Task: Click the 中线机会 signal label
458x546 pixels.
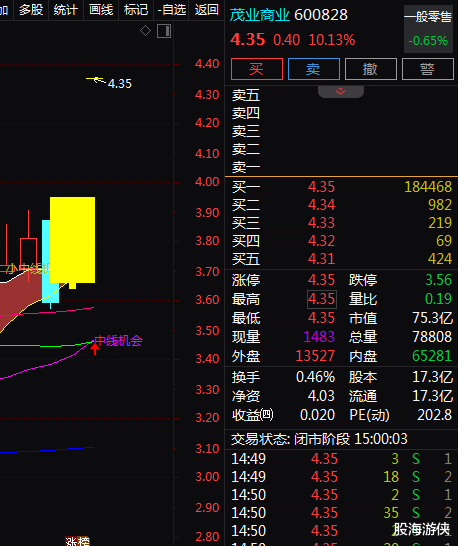Action: click(x=118, y=341)
